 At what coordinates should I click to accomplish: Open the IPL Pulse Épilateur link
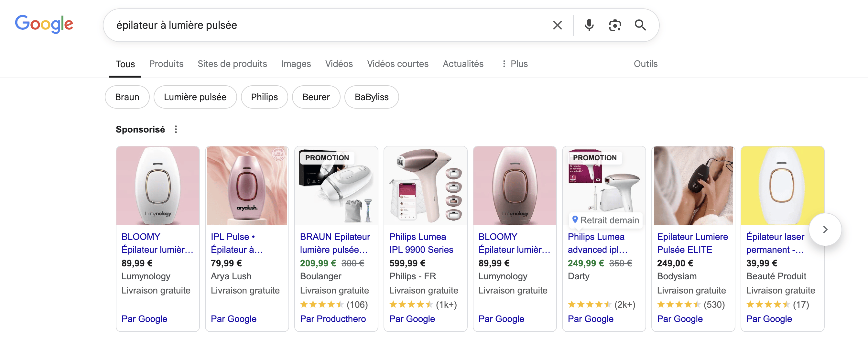coord(237,243)
